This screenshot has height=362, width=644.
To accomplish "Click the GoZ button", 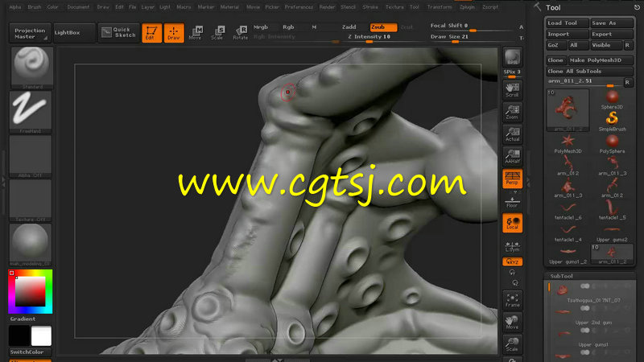I will (556, 45).
